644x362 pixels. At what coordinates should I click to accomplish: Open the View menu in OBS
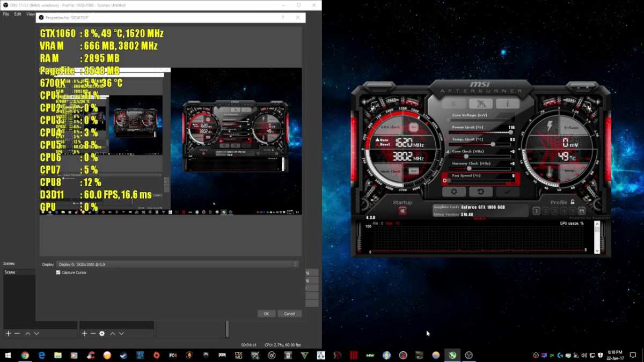[x=31, y=14]
